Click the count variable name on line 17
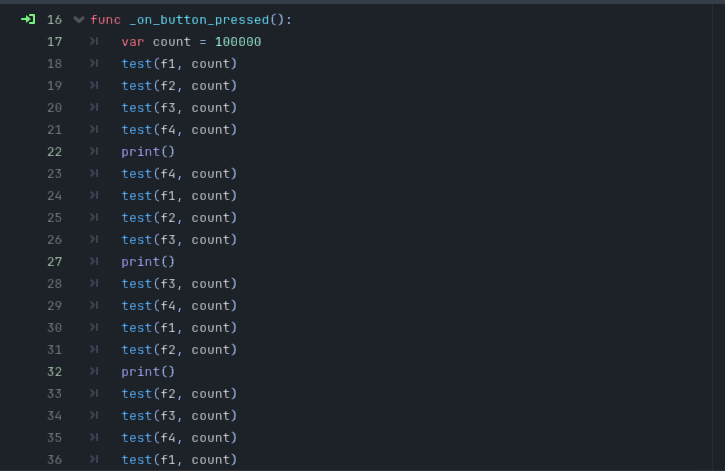This screenshot has width=725, height=471. click(x=172, y=42)
